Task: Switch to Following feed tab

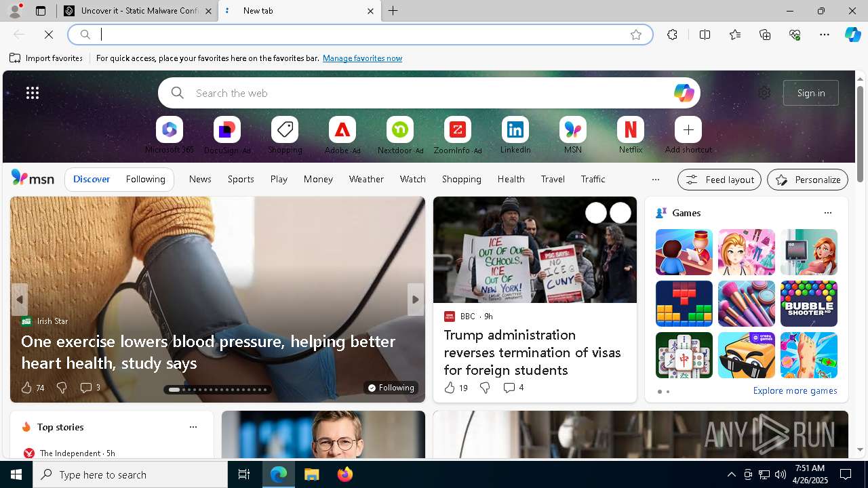Action: click(145, 179)
